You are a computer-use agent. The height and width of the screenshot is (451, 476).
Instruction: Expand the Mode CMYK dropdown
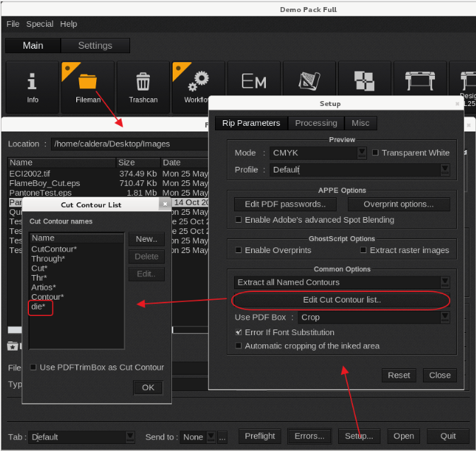pyautogui.click(x=361, y=153)
